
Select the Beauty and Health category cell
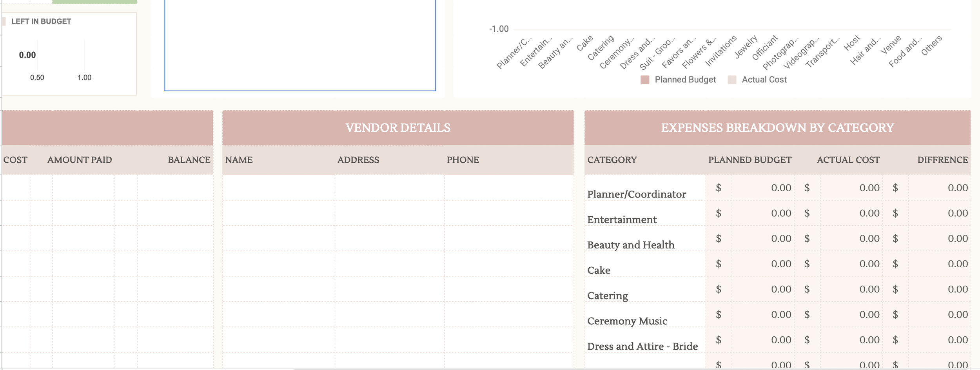630,245
